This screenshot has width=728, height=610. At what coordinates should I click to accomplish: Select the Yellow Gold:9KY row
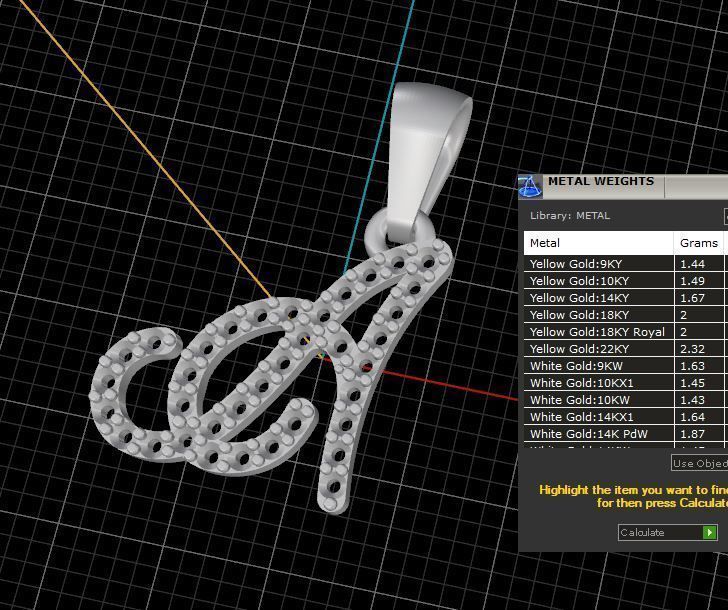click(624, 264)
